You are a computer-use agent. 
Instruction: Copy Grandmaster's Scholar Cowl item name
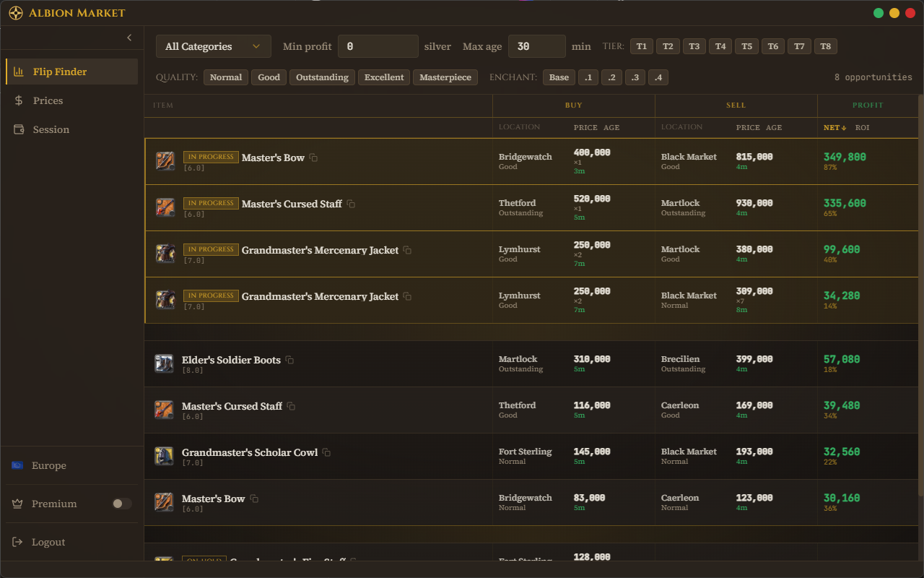pos(326,452)
